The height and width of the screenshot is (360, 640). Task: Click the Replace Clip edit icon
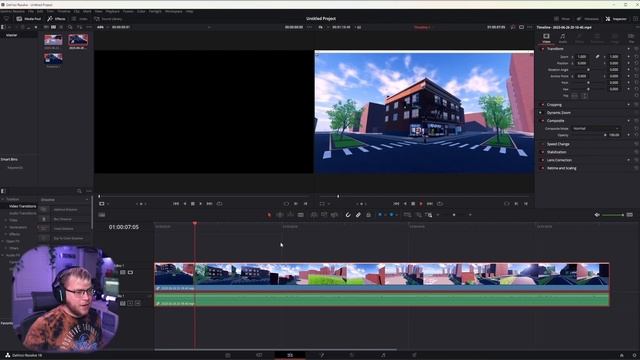pos(334,215)
